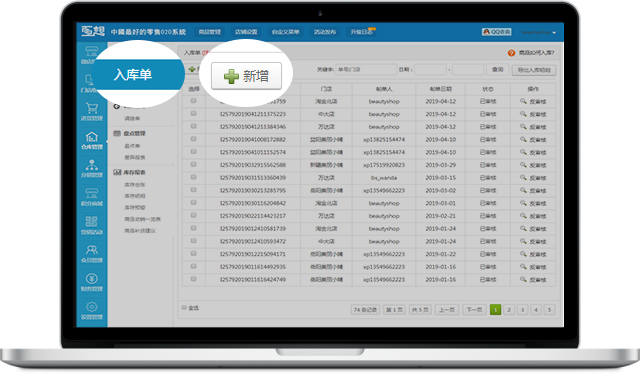Click the 新增 add button
Image resolution: width=640 pixels, height=374 pixels.
[246, 76]
